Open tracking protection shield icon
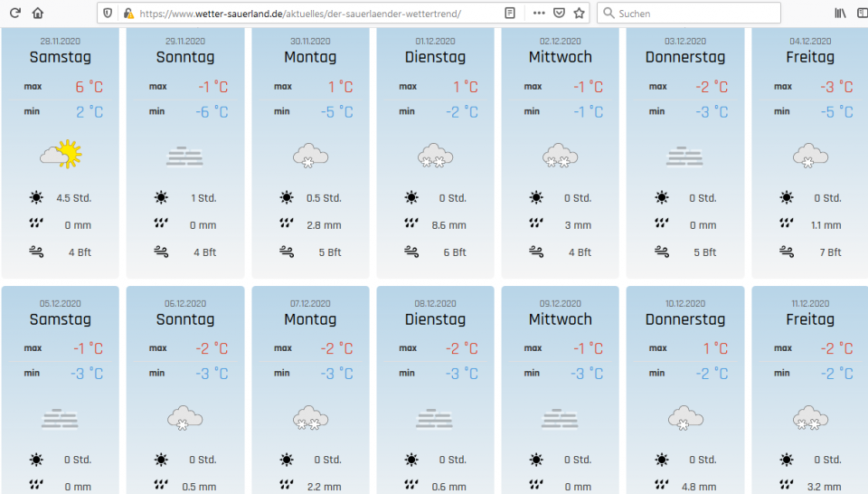Screen dimensions: 868x494 [108, 14]
